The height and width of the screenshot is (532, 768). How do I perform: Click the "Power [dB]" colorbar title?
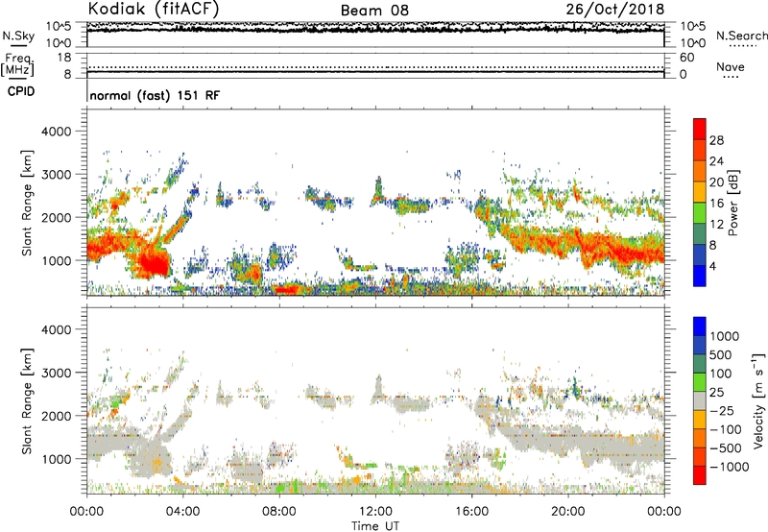pyautogui.click(x=733, y=203)
